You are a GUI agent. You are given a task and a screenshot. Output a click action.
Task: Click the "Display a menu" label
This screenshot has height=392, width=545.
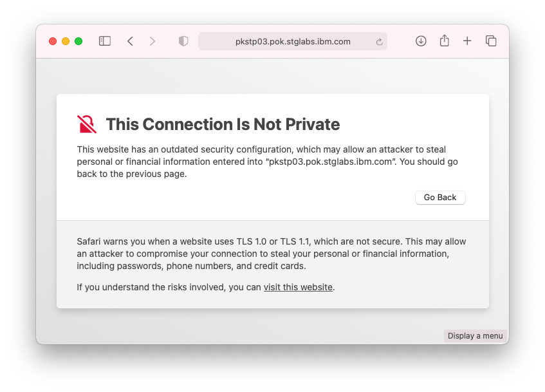(476, 336)
